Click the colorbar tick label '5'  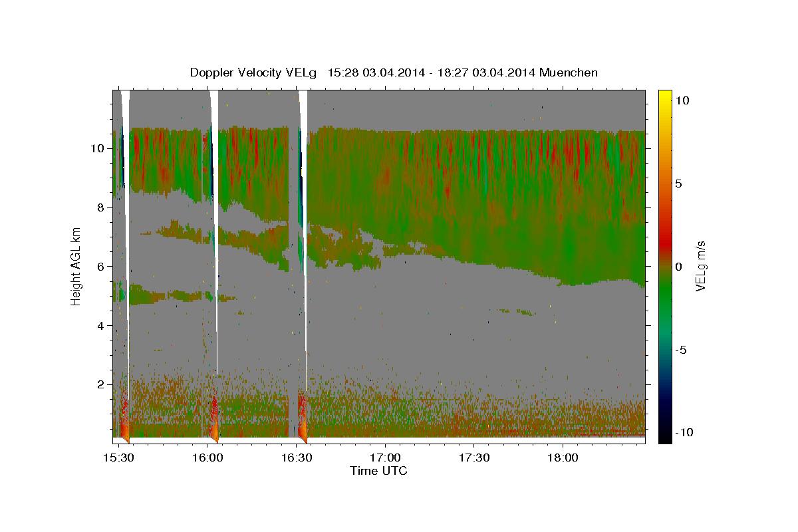point(680,184)
